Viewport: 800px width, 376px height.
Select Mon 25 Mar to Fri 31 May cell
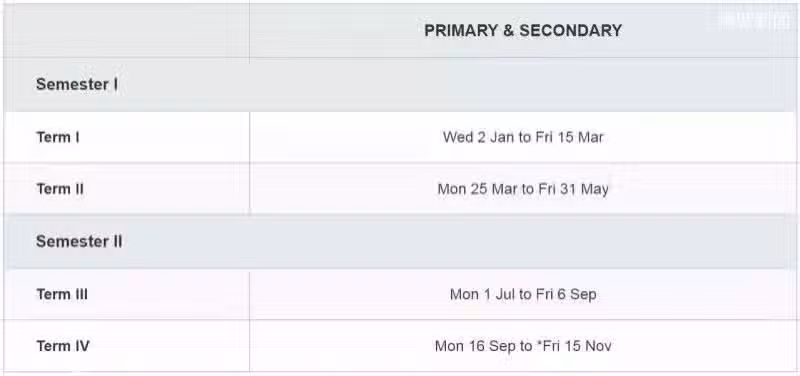[x=523, y=189]
